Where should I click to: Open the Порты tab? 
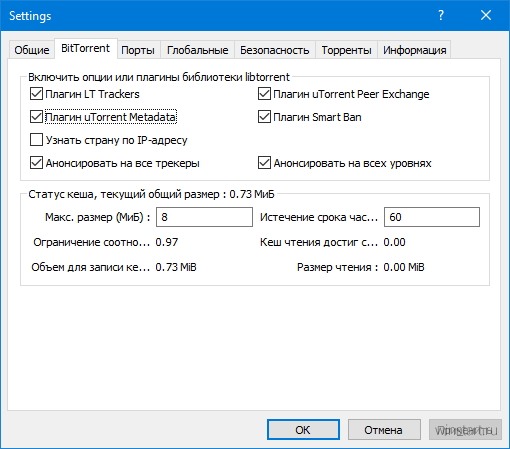click(138, 50)
